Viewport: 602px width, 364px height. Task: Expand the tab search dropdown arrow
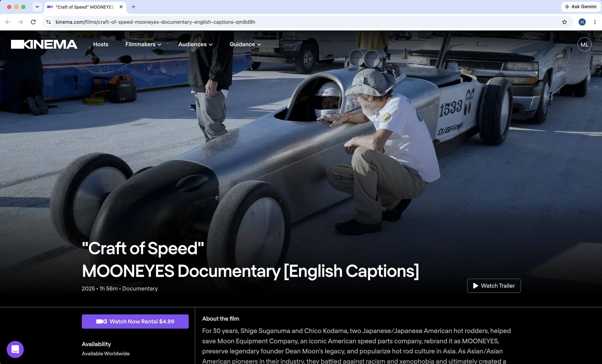click(x=37, y=7)
